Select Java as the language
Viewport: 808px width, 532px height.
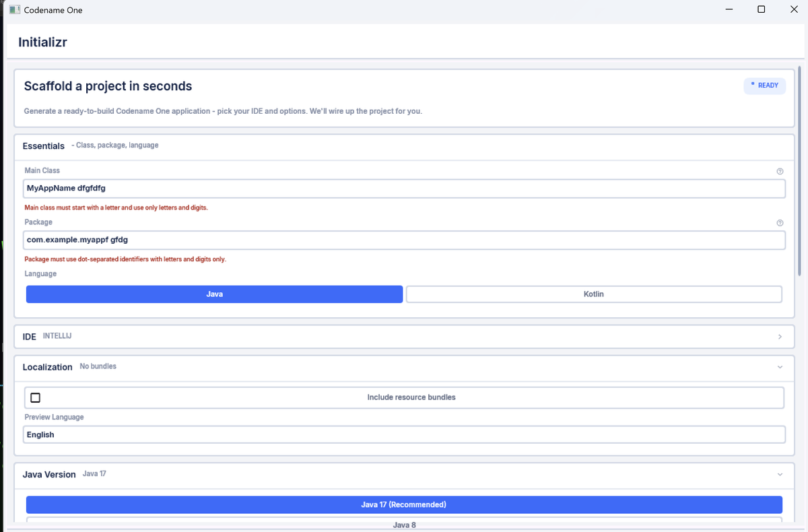point(214,294)
